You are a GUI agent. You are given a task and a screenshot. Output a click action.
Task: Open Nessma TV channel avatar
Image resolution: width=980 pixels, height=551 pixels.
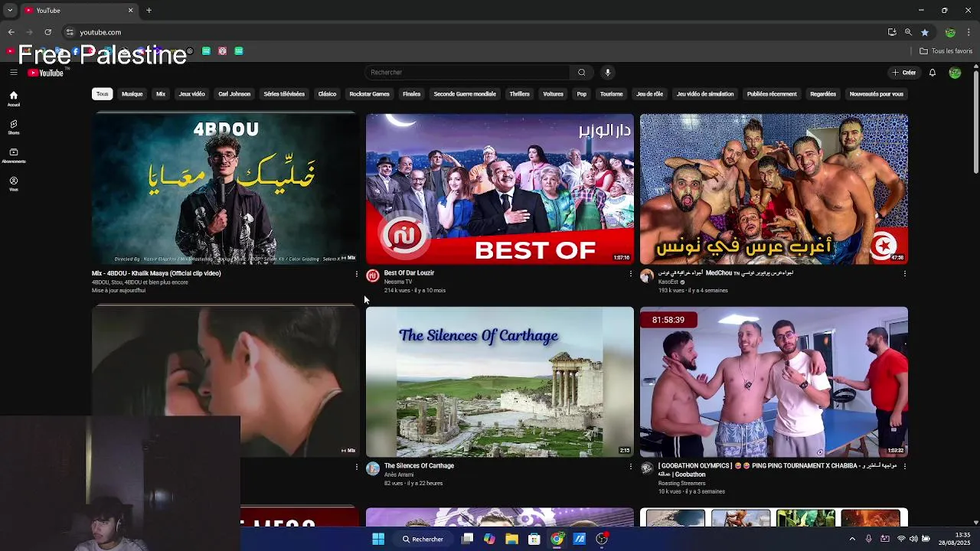(373, 276)
